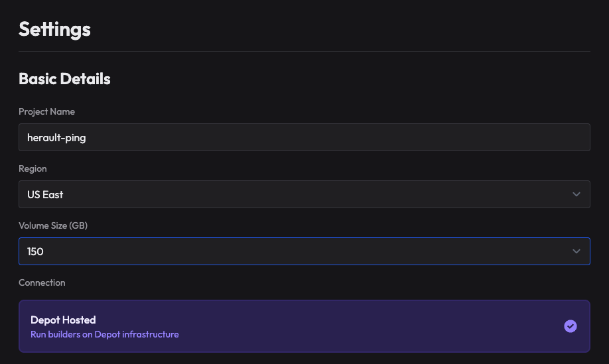Click the Region dropdown chevron arrow
The height and width of the screenshot is (364, 609).
point(576,194)
